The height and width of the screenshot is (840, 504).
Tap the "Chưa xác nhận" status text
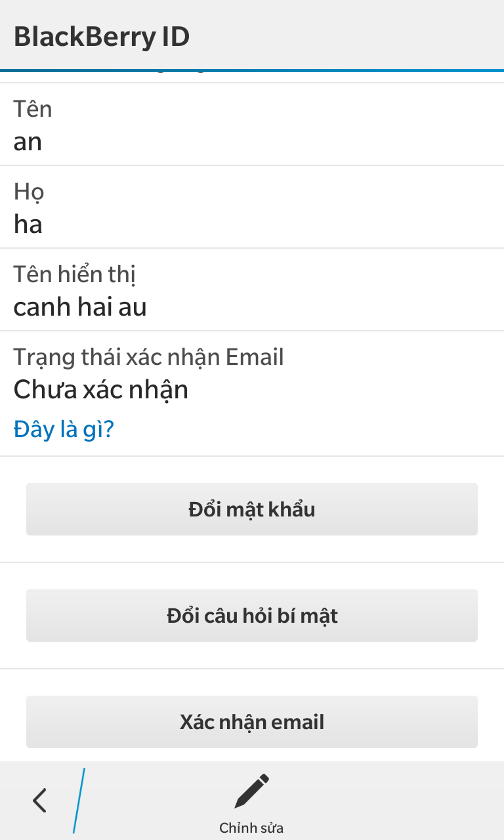[101, 390]
